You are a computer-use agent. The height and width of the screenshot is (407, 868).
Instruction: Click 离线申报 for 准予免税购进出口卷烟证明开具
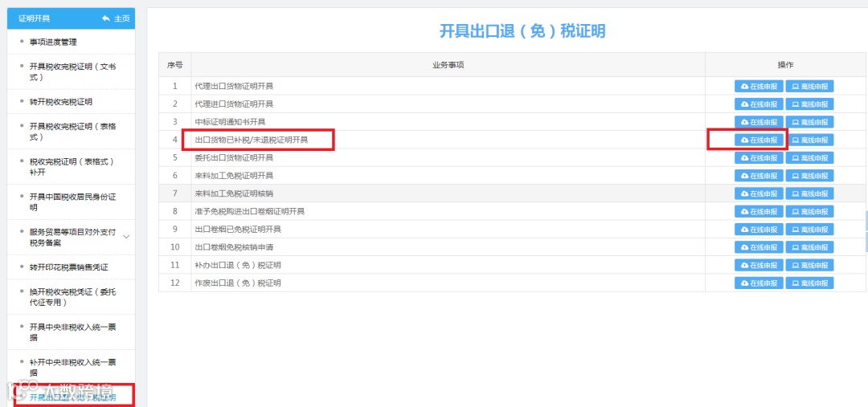click(x=809, y=211)
